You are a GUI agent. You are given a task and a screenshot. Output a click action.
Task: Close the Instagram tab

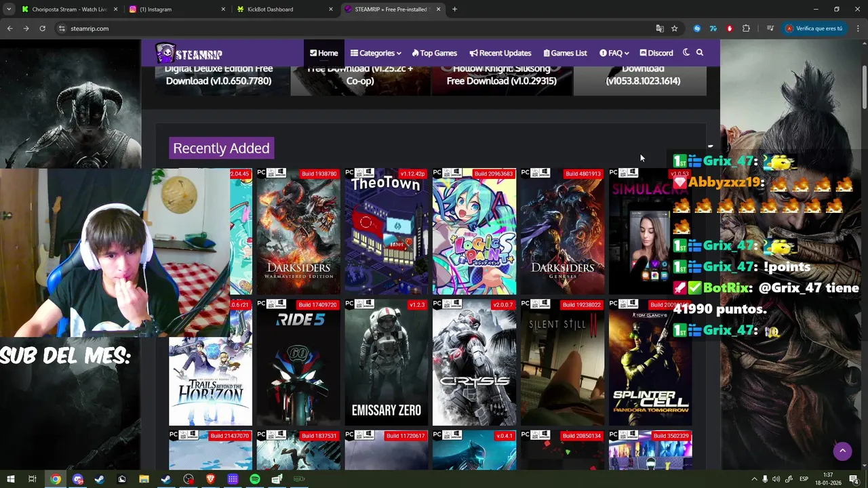(x=223, y=9)
